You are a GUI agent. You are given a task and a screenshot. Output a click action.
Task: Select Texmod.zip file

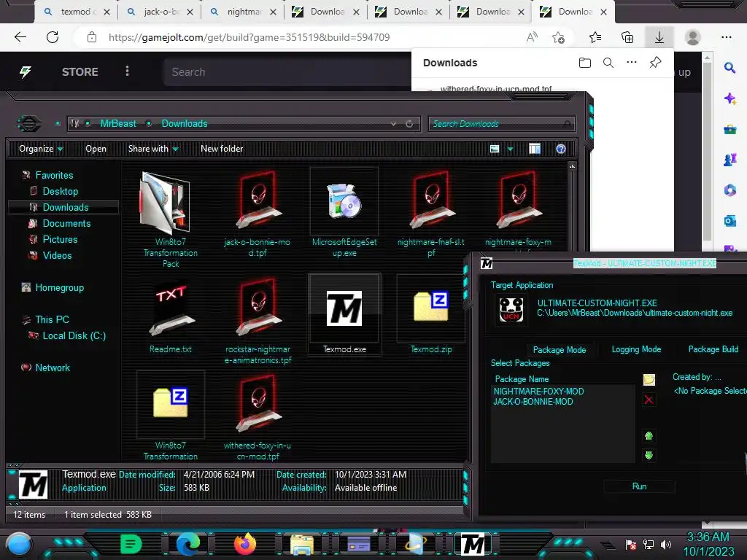[x=431, y=315]
